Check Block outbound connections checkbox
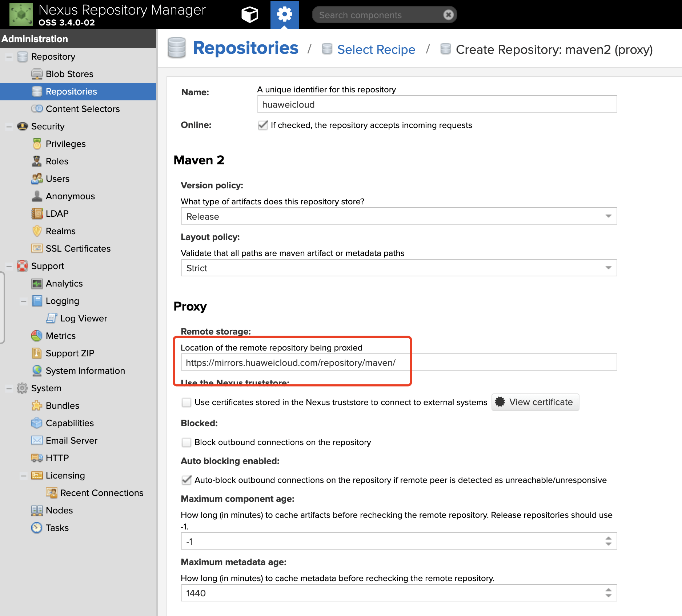Screen dimensions: 682x616 [186, 443]
